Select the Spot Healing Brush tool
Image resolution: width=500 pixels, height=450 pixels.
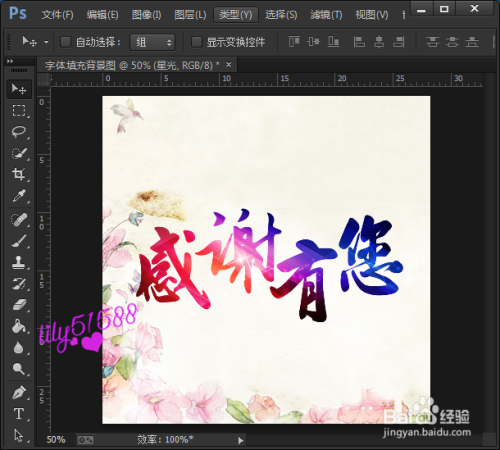tap(19, 220)
